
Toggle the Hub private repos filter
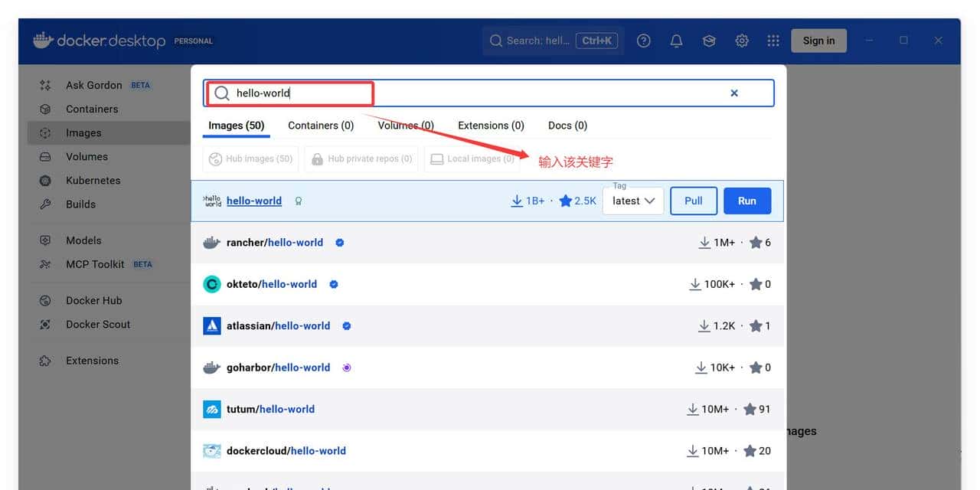click(361, 159)
